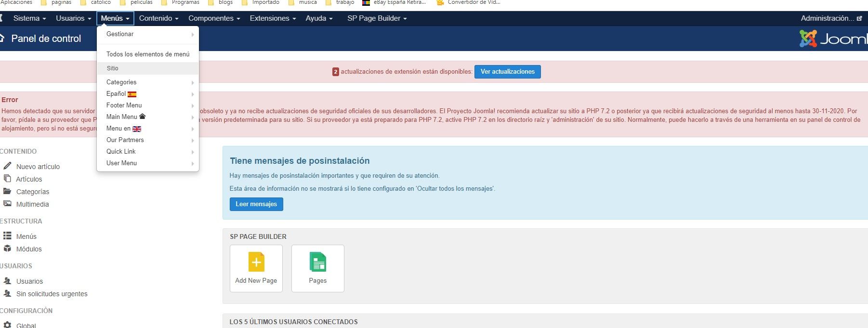Click Panel de control heading
This screenshot has width=868, height=328.
(x=46, y=39)
